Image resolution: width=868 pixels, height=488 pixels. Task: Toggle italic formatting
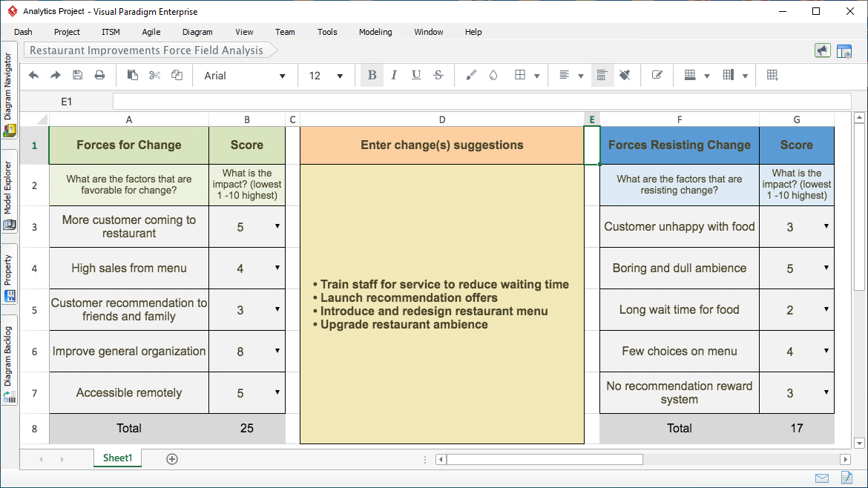(394, 75)
